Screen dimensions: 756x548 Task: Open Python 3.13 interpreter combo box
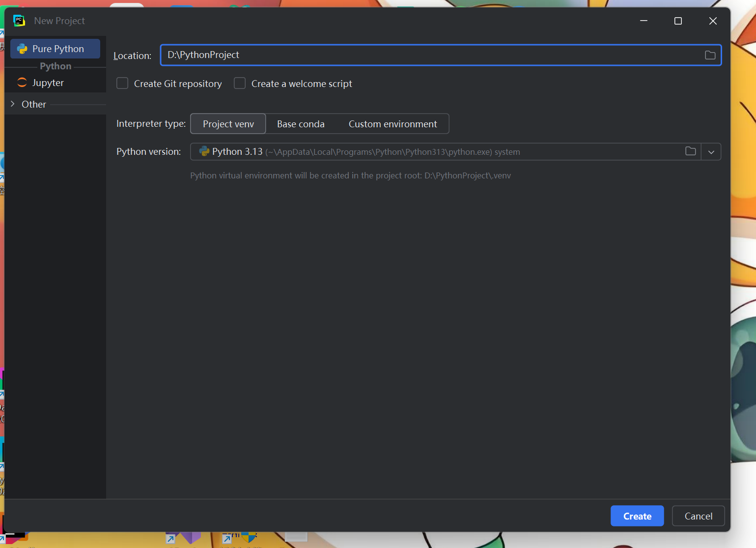point(455,152)
